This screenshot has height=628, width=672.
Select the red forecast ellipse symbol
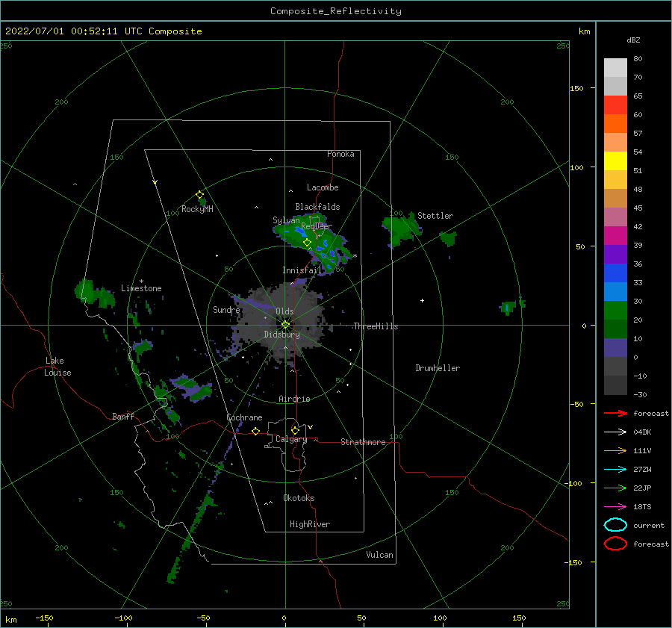(x=615, y=544)
